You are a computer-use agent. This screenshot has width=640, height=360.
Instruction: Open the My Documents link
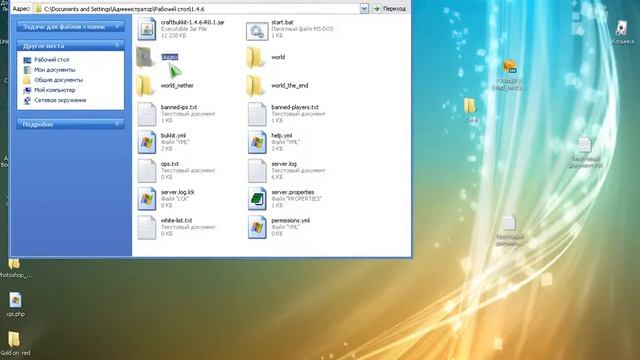[54, 70]
